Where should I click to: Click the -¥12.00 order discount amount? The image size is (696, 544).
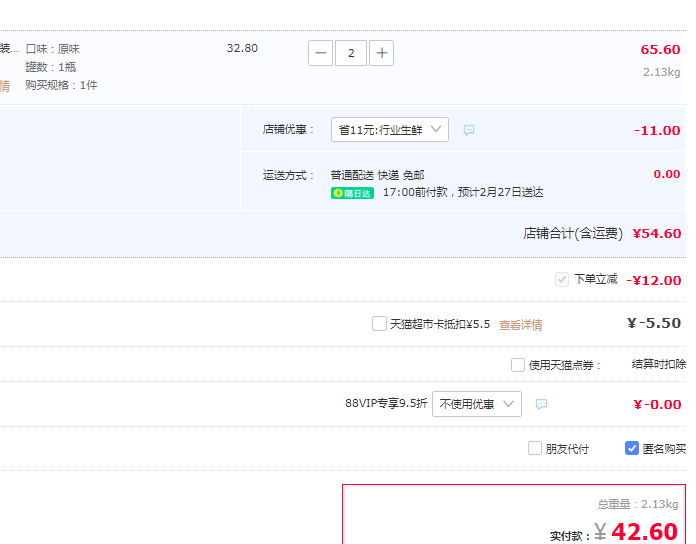653,280
